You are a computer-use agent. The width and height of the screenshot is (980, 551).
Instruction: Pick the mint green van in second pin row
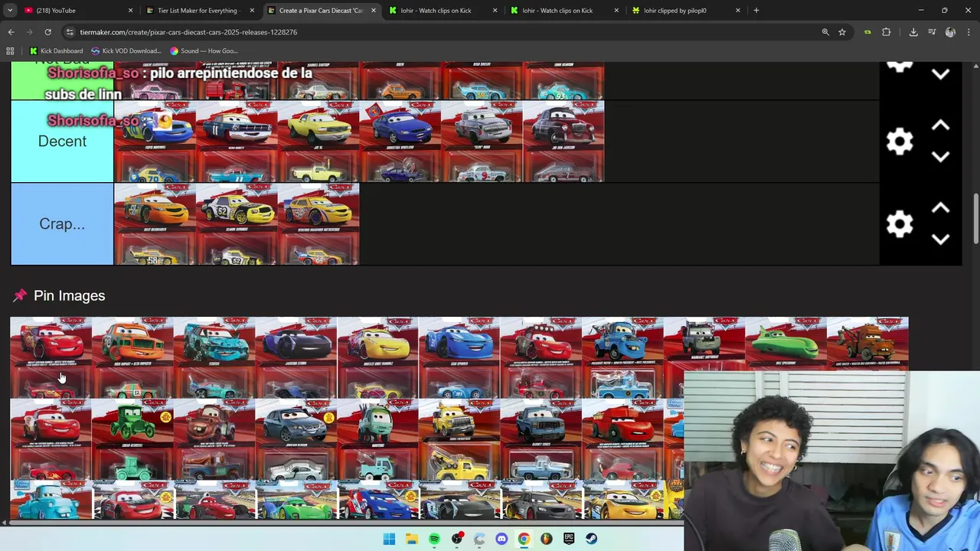(377, 439)
